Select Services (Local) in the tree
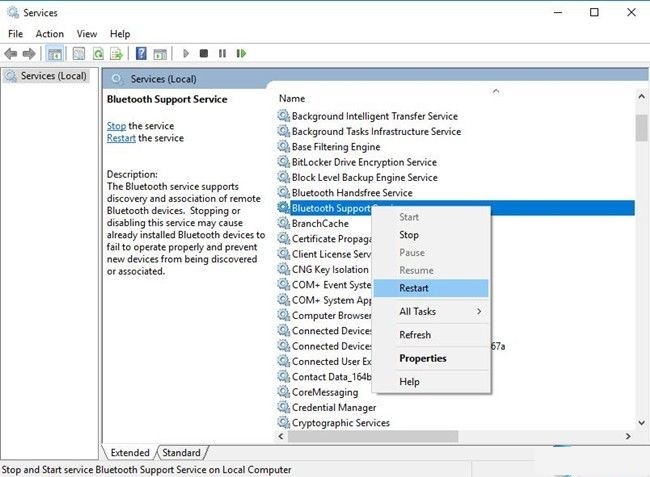 click(x=54, y=76)
